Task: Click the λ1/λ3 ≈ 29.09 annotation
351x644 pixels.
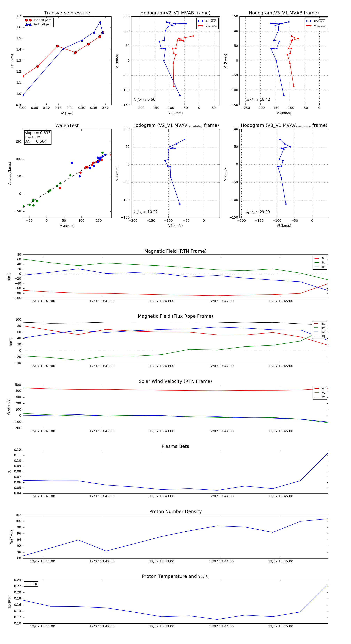Action: point(258,212)
